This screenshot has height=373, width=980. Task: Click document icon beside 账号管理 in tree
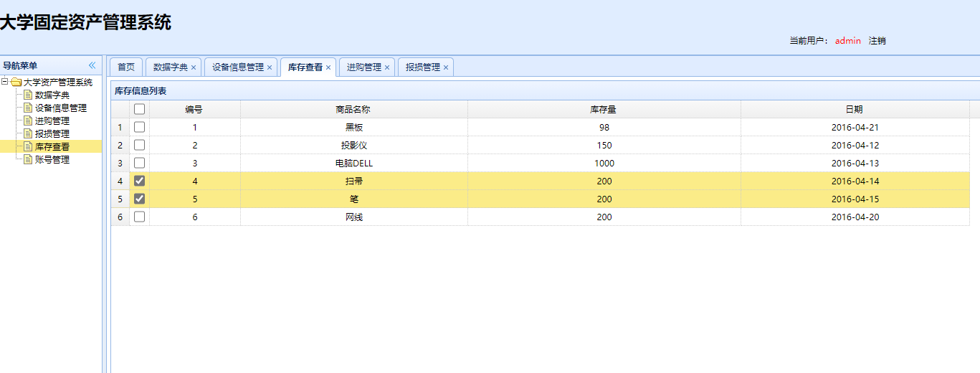[x=28, y=159]
